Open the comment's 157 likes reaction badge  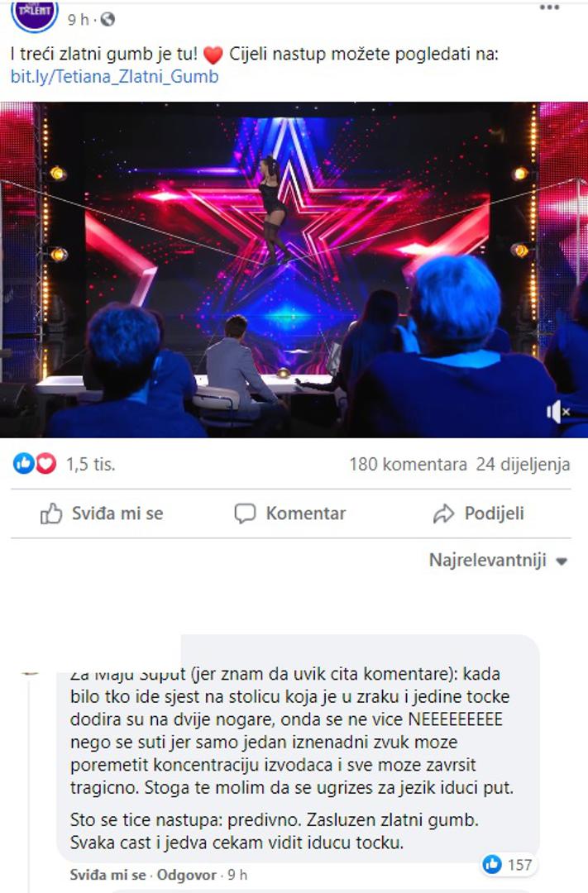(x=507, y=865)
